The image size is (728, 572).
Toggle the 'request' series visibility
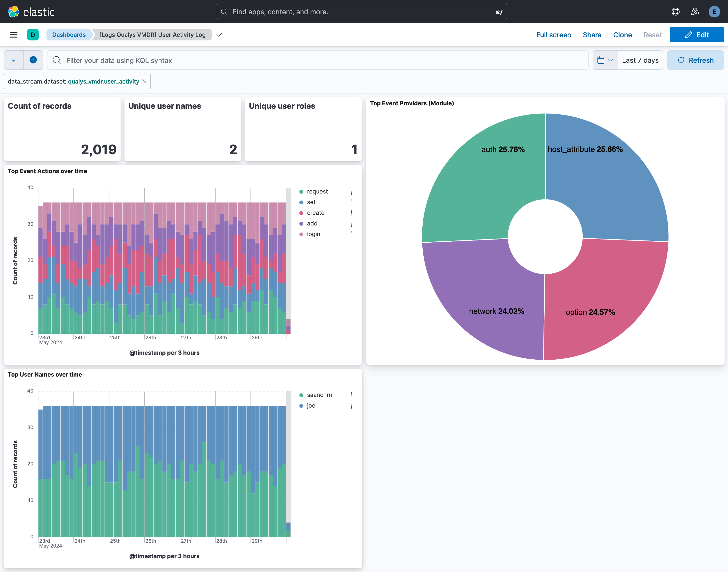pyautogui.click(x=317, y=191)
